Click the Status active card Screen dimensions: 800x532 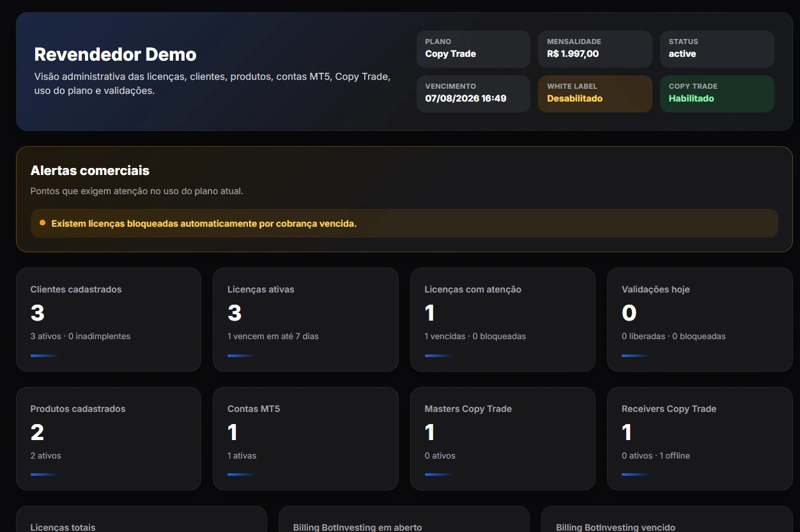point(717,49)
